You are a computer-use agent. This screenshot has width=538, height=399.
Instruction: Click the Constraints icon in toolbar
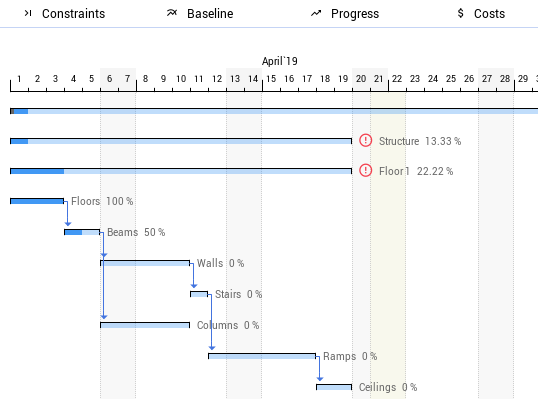click(x=28, y=13)
